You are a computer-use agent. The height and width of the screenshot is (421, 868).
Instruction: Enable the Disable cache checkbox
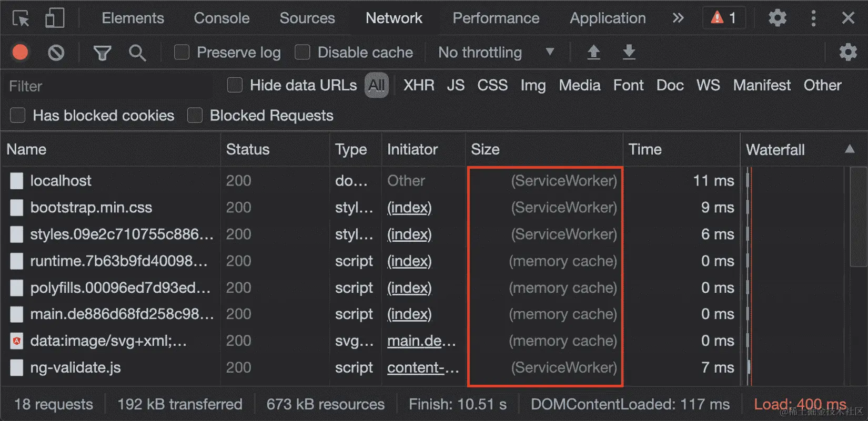pyautogui.click(x=302, y=52)
